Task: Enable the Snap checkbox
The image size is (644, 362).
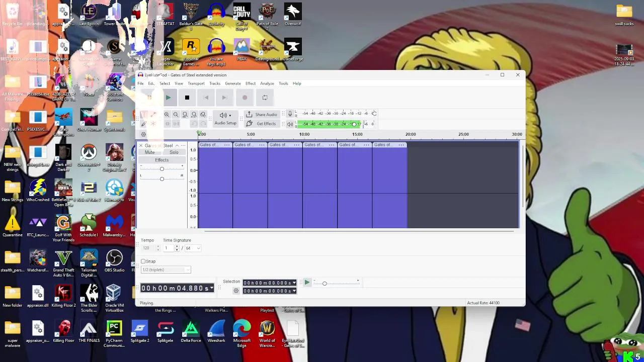Action: pyautogui.click(x=143, y=261)
